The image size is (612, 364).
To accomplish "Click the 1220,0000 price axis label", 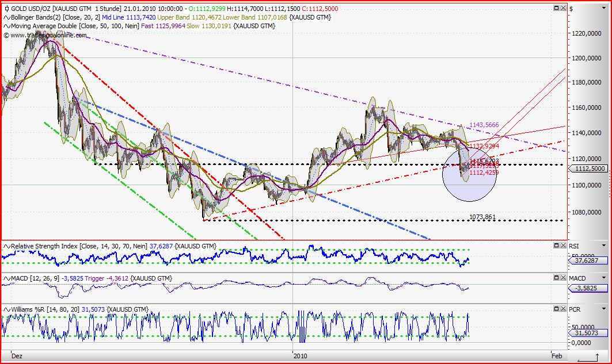I will [x=587, y=33].
